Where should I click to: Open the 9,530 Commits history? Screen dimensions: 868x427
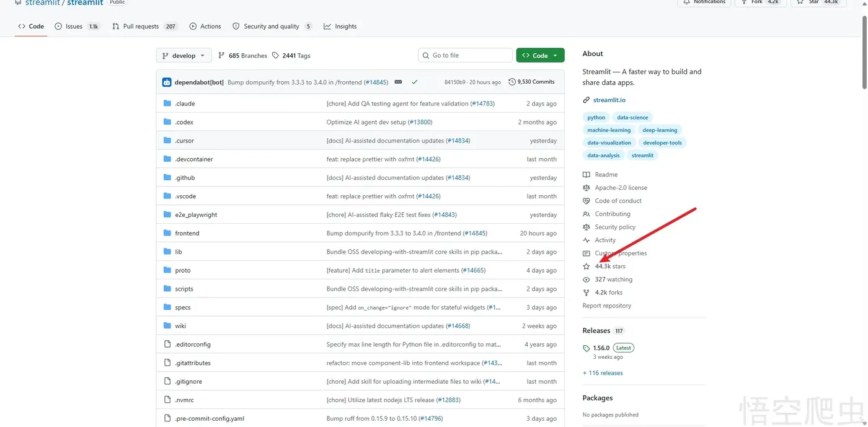[x=531, y=82]
